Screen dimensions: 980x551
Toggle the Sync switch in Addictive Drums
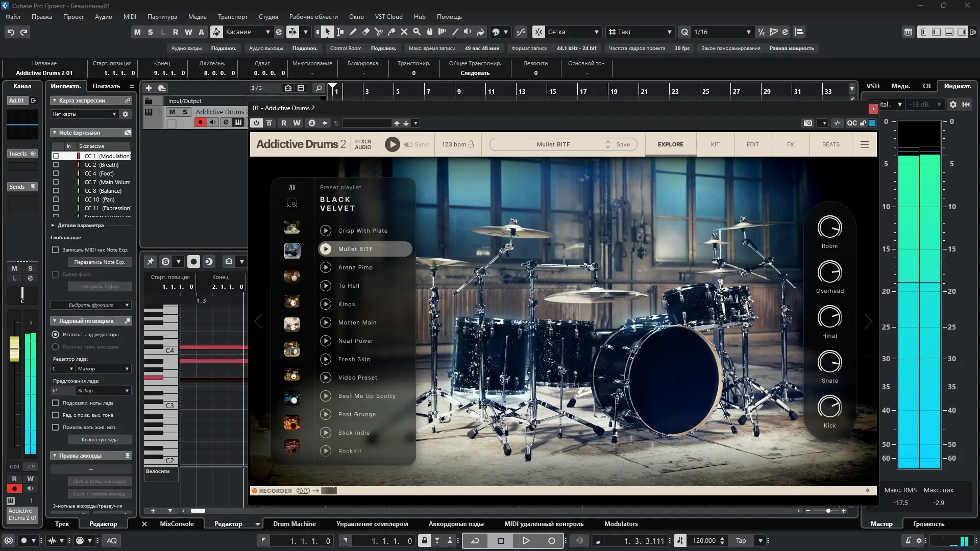tap(408, 144)
